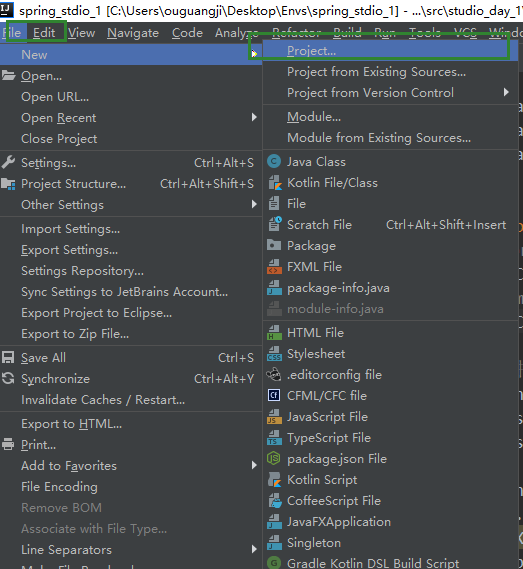Viewport: 523px width, 569px height.
Task: Open the Refactor menu
Action: point(297,33)
